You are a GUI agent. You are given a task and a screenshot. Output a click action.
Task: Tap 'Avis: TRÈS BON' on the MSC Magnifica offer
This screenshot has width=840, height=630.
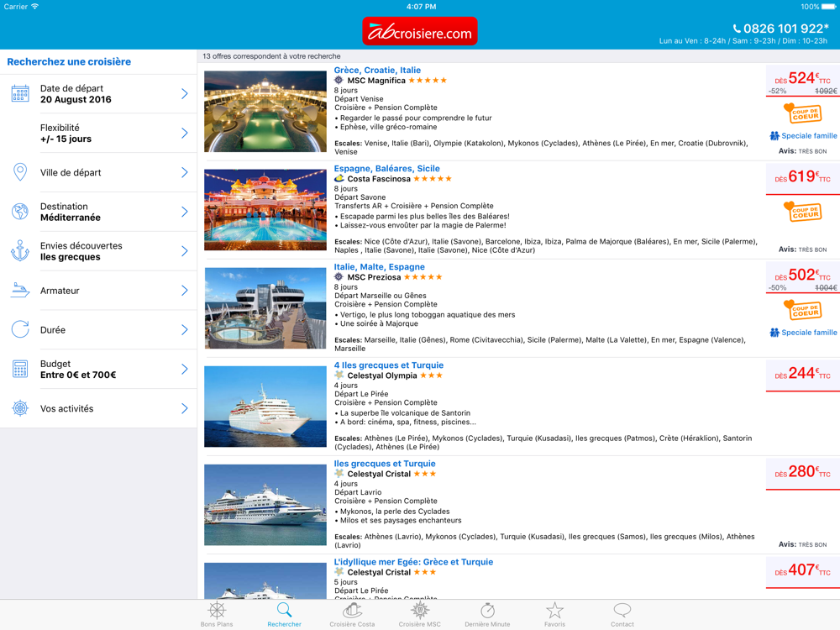pyautogui.click(x=802, y=151)
